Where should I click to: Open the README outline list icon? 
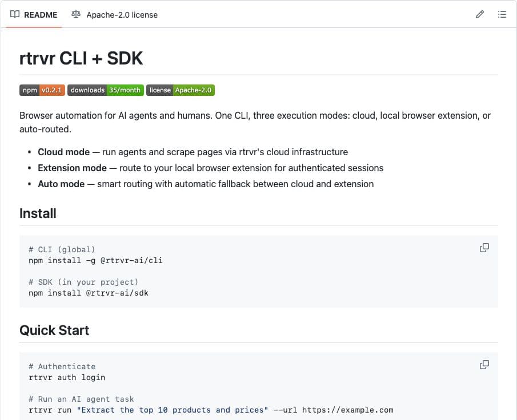tap(502, 14)
